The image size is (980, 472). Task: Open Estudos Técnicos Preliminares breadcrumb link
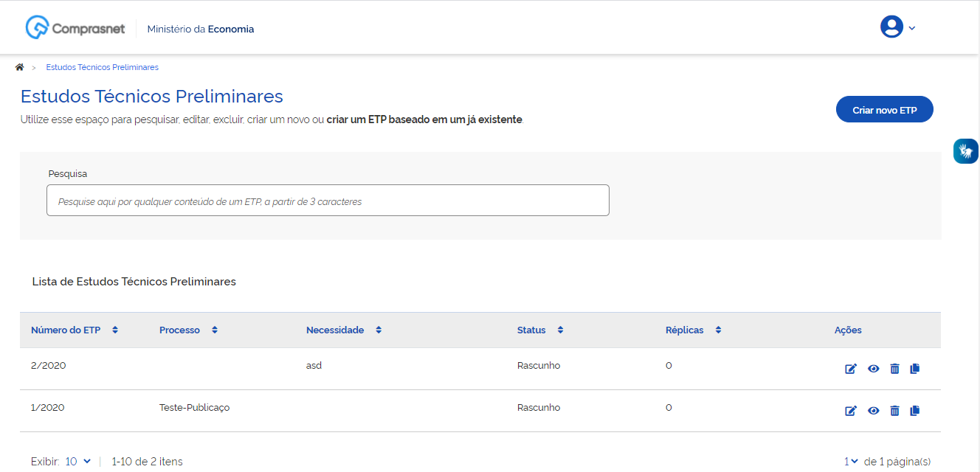point(102,67)
